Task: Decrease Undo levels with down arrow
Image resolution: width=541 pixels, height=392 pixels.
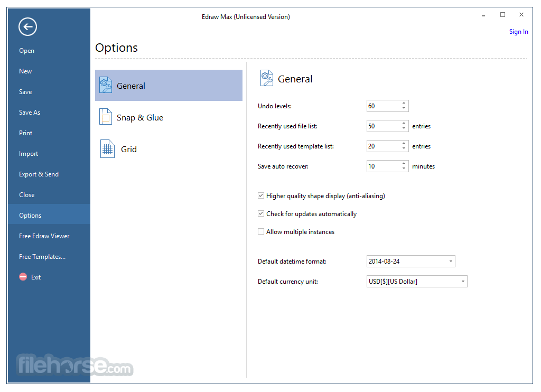Action: pos(404,108)
